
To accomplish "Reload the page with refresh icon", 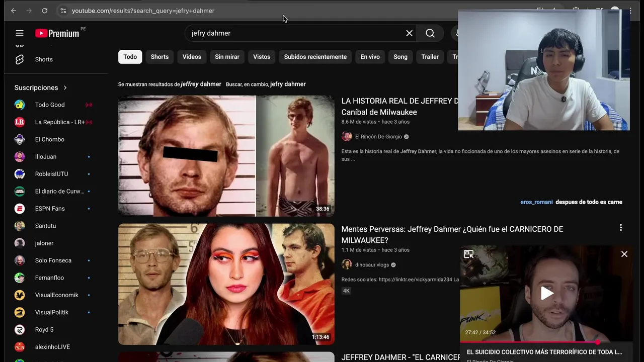I will (x=45, y=11).
